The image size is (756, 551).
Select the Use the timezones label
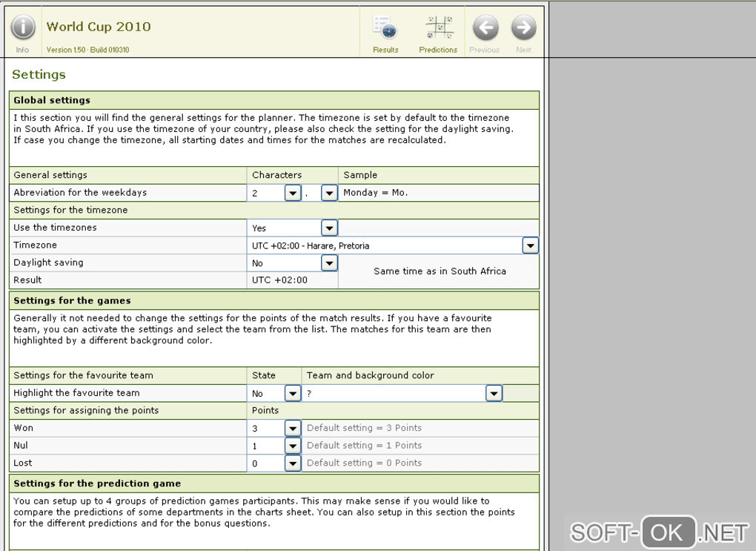(x=55, y=227)
